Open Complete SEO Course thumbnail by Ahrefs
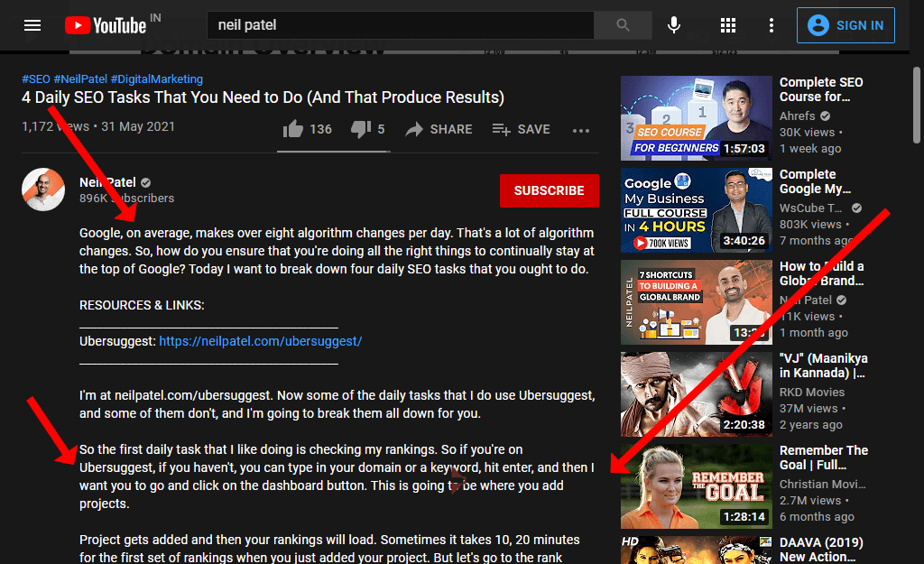Screen dimensions: 924x564 click(x=696, y=118)
